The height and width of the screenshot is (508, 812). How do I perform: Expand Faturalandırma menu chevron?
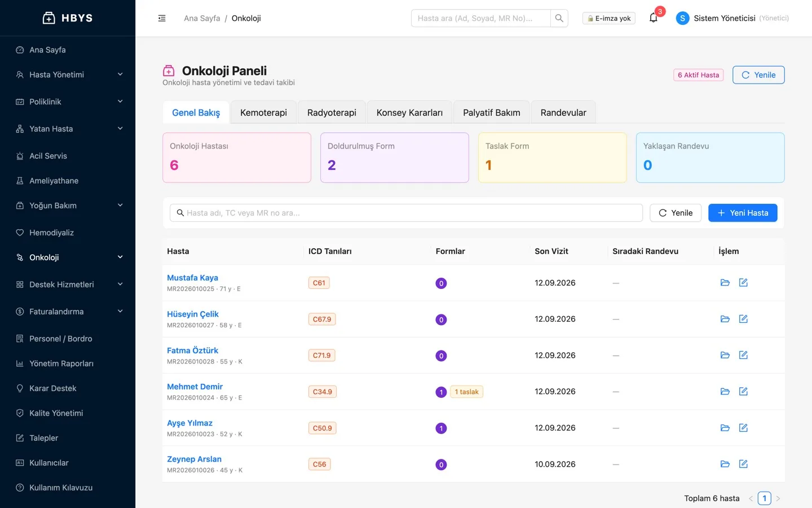pos(120,312)
